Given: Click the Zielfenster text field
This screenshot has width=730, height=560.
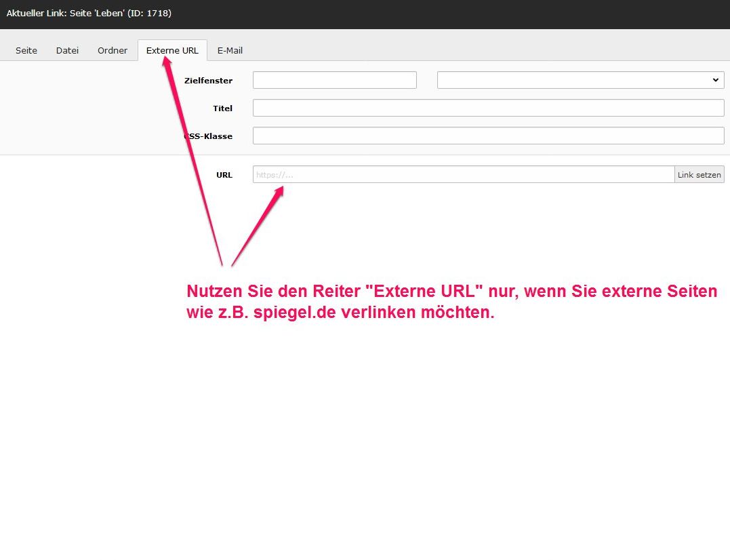Looking at the screenshot, I should click(334, 80).
